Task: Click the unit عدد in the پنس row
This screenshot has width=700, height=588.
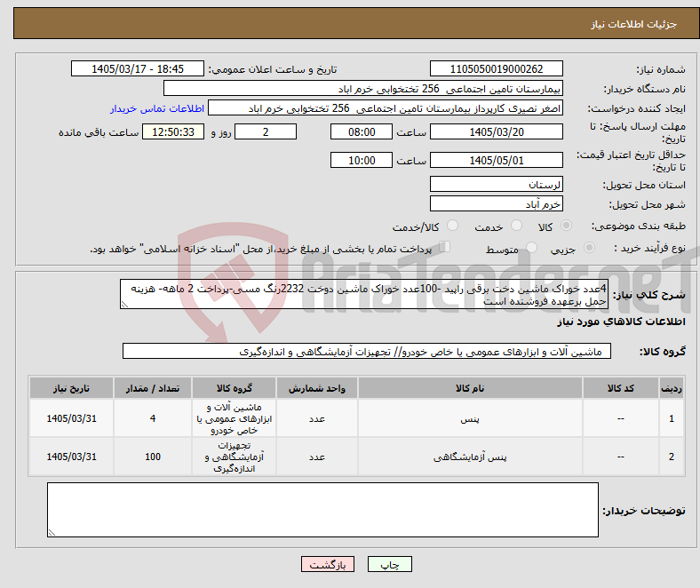Action: [x=316, y=418]
